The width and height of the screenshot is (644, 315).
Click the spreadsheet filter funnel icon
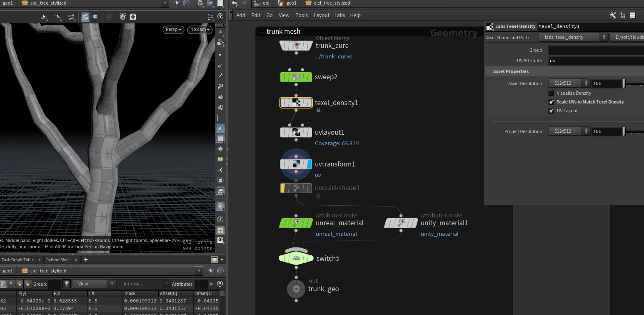point(67,284)
